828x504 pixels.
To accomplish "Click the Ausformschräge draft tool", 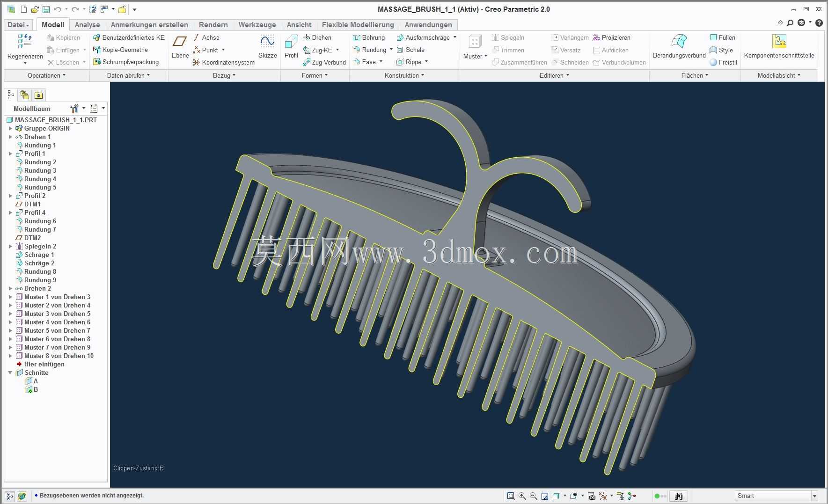I will pos(423,37).
